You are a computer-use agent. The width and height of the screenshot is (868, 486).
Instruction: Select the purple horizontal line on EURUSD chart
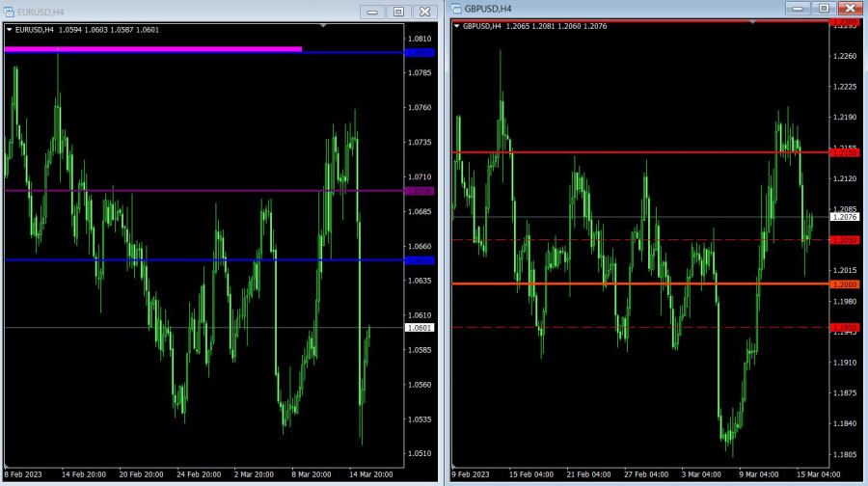pyautogui.click(x=193, y=191)
